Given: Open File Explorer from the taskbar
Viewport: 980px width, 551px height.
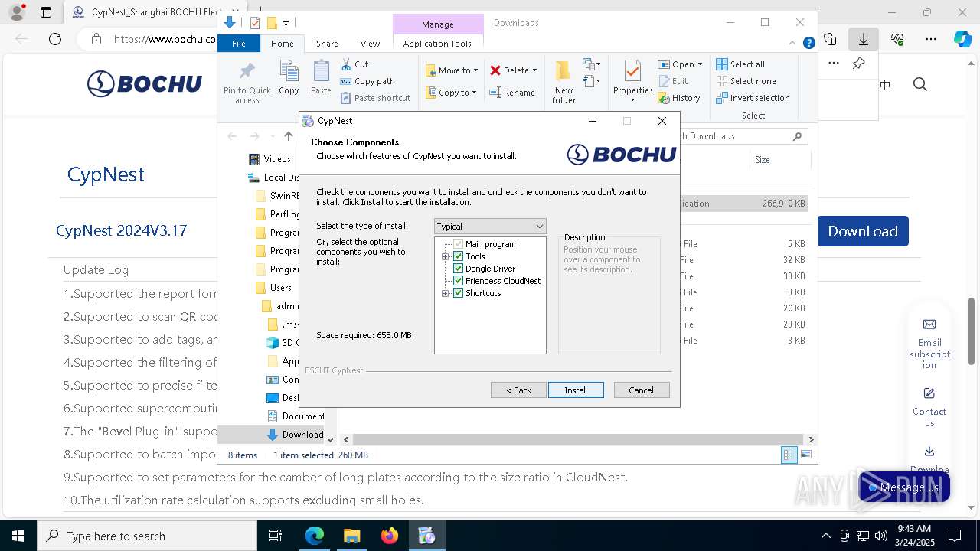Looking at the screenshot, I should (351, 536).
